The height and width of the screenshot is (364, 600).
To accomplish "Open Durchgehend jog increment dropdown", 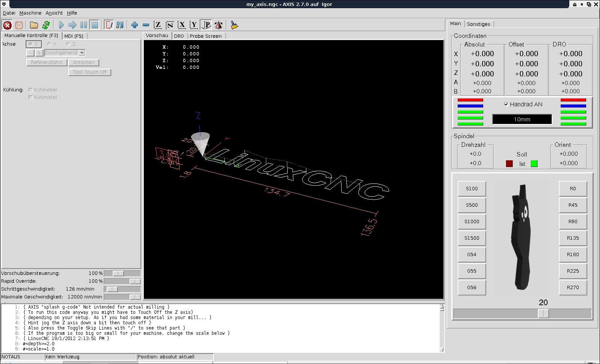I will coord(65,53).
